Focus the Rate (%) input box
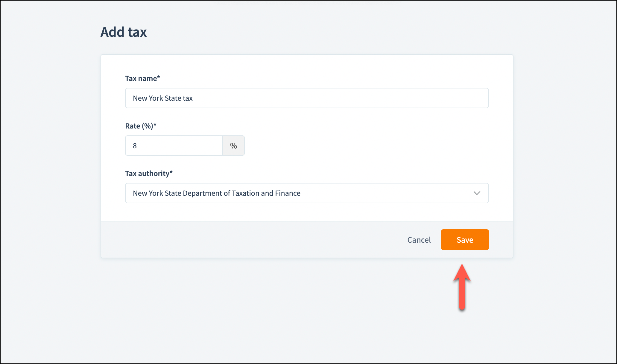 (x=174, y=146)
